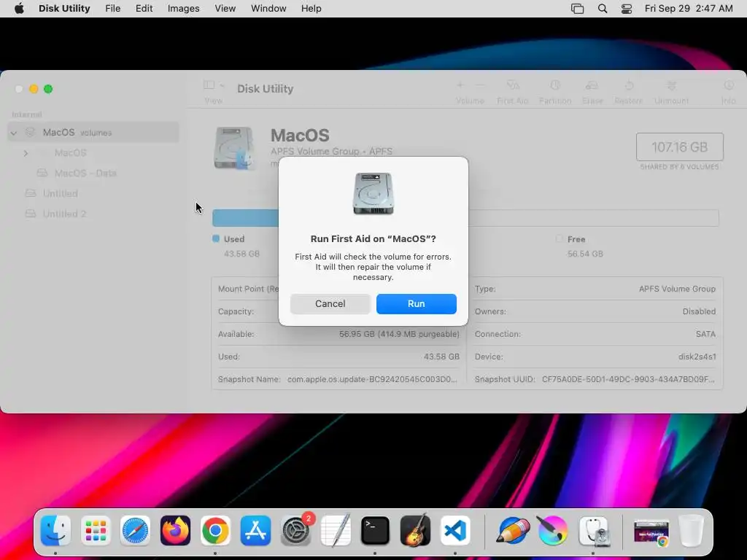Click Disk Utility icon in the Dock
The image size is (747, 560).
click(593, 531)
